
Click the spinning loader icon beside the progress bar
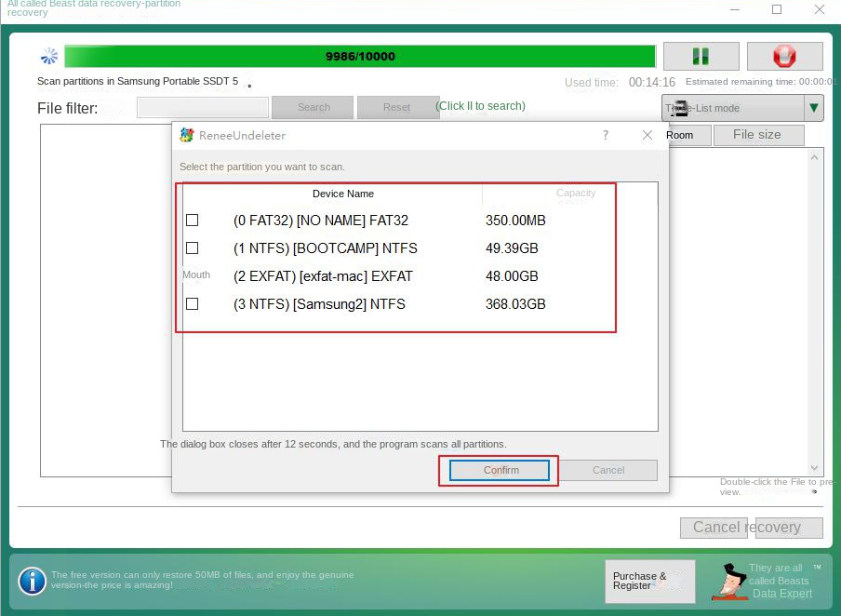tap(48, 55)
